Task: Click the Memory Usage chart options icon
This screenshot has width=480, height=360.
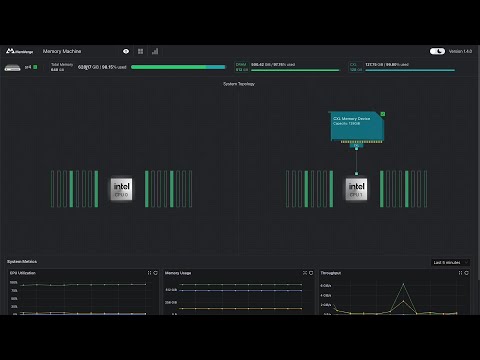Action: 311,273
